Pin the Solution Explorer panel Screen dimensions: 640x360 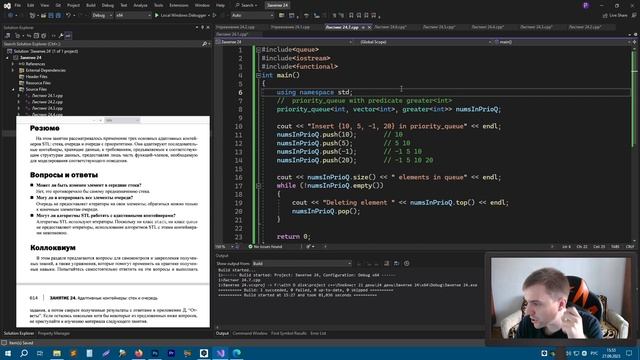(202, 27)
